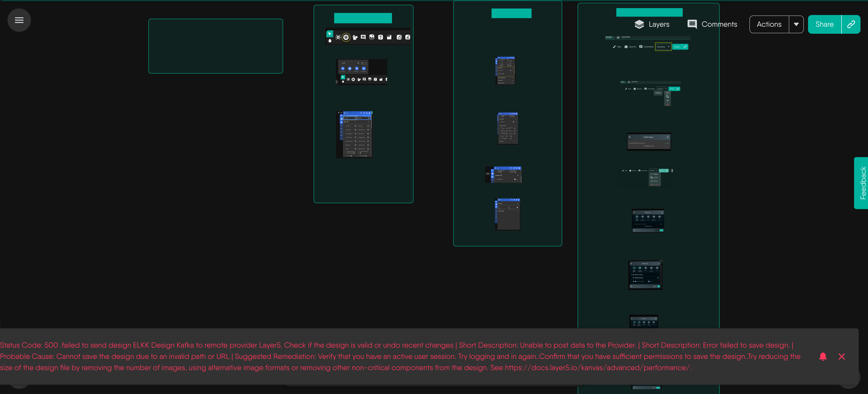This screenshot has height=394, width=868.
Task: Dismiss the Status Code 500 error message
Action: click(x=842, y=356)
